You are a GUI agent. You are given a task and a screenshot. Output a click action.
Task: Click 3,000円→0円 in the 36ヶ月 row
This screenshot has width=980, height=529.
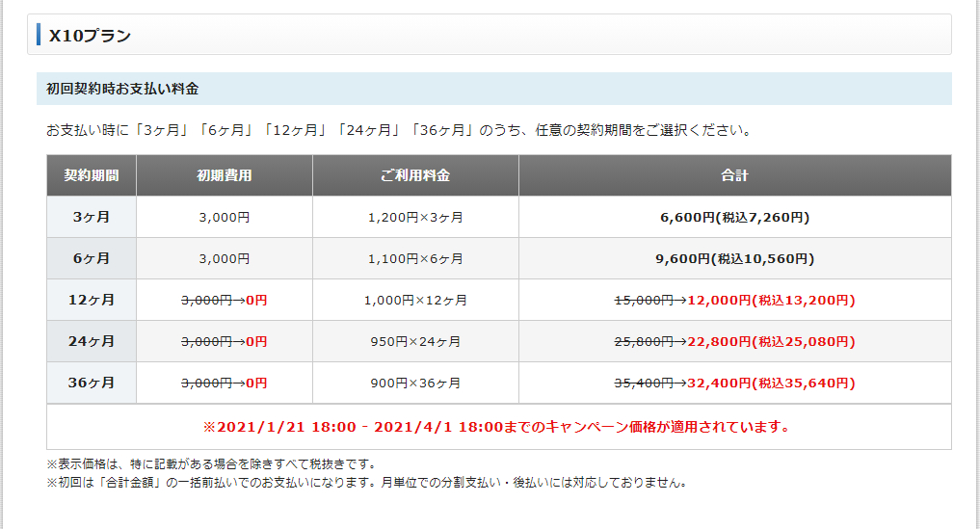pos(225,383)
